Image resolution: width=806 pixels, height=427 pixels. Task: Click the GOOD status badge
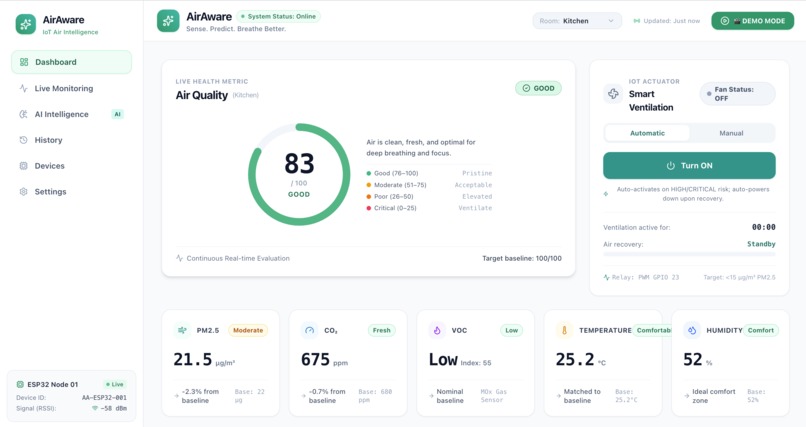(538, 88)
